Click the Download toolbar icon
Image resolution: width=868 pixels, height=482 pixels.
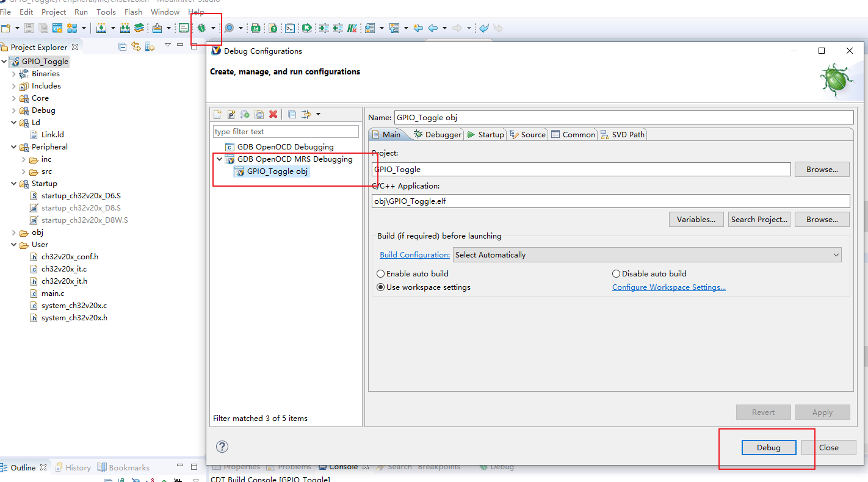[157, 28]
